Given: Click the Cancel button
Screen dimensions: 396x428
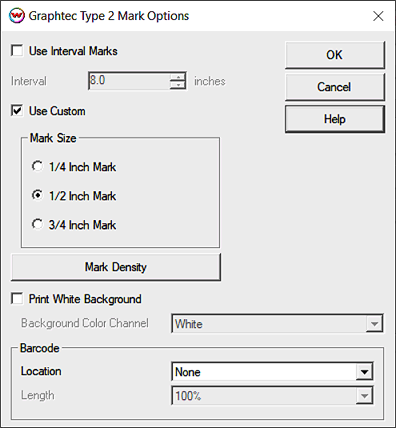Looking at the screenshot, I should coord(335,87).
